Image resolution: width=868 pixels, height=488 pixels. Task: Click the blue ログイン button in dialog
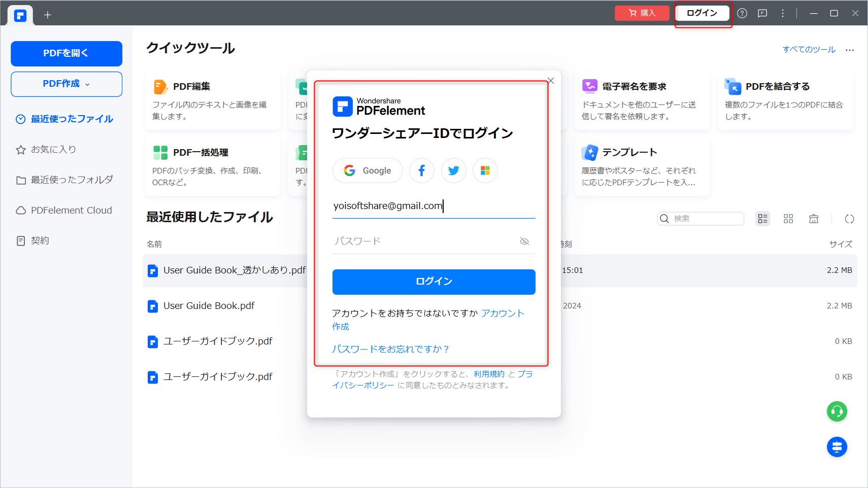pyautogui.click(x=434, y=282)
